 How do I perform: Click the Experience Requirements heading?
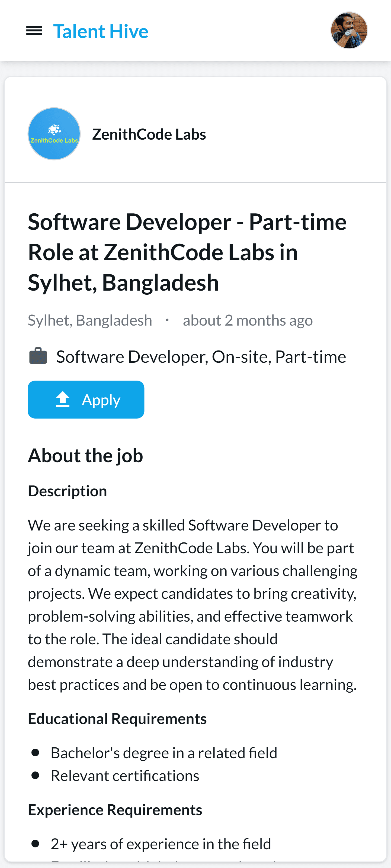pyautogui.click(x=115, y=809)
